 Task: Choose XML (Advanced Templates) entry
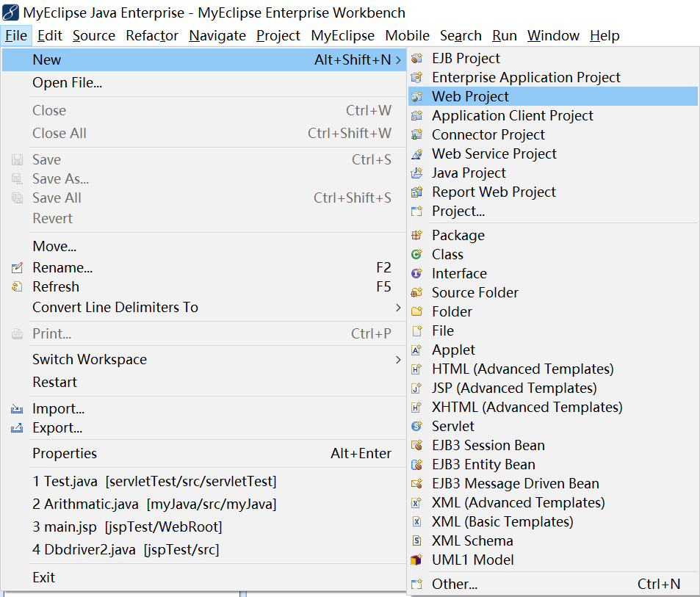click(x=553, y=503)
